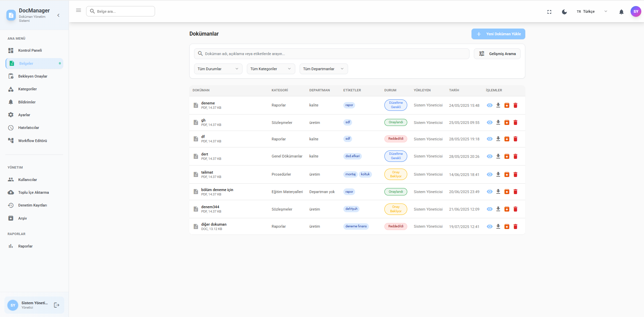The height and width of the screenshot is (317, 644).
Task: Download the 'talimat' document
Action: tap(498, 174)
